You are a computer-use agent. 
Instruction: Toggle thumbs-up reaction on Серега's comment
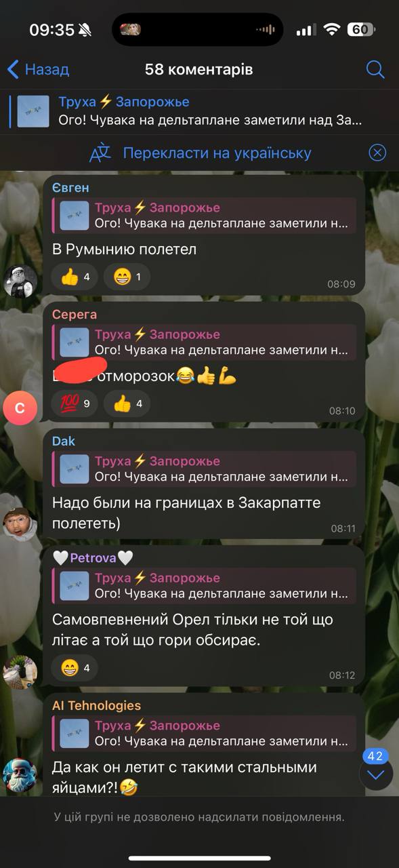pos(127,403)
